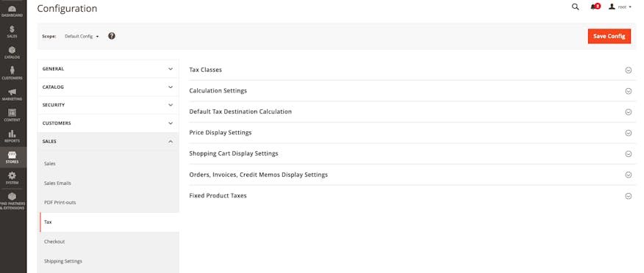This screenshot has height=273, width=644.
Task: Open the notifications bell icon
Action: pos(595,7)
